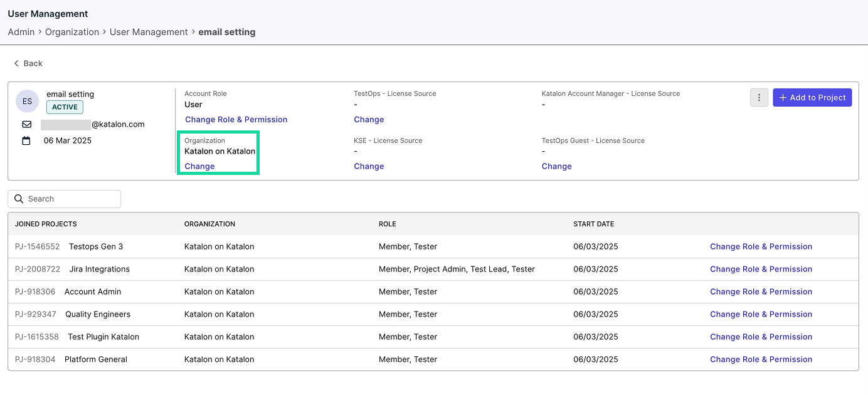Screen dimensions: 868x395
Task: Click the Account Admin project name
Action: pos(93,292)
